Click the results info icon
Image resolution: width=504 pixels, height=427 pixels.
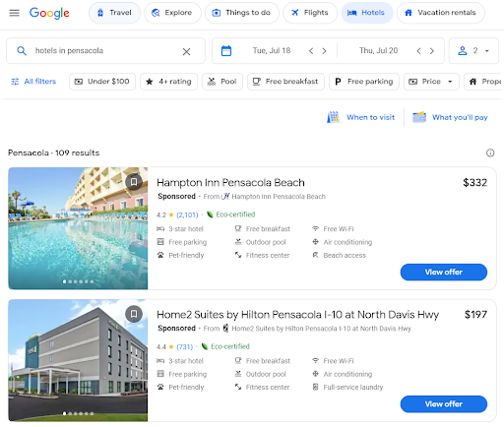click(x=490, y=152)
